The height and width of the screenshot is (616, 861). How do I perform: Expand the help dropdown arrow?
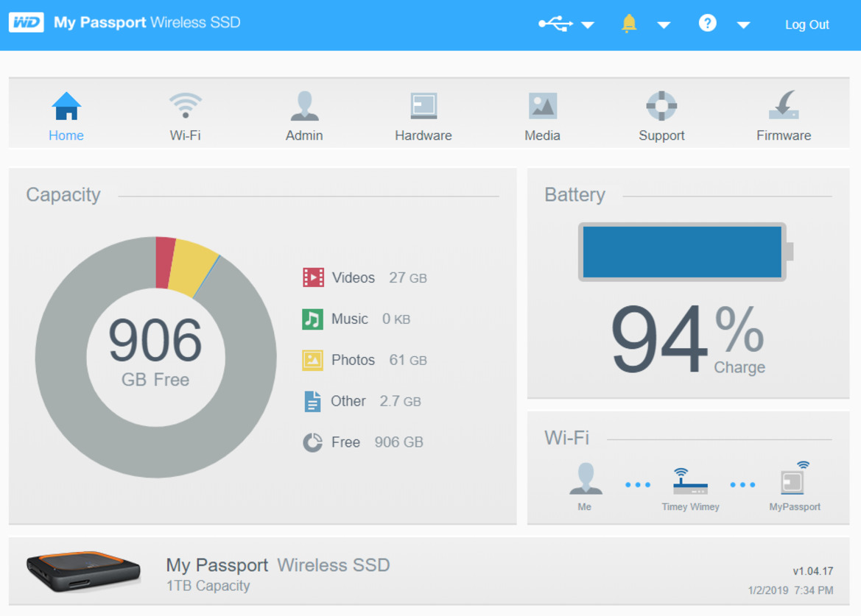click(x=743, y=25)
